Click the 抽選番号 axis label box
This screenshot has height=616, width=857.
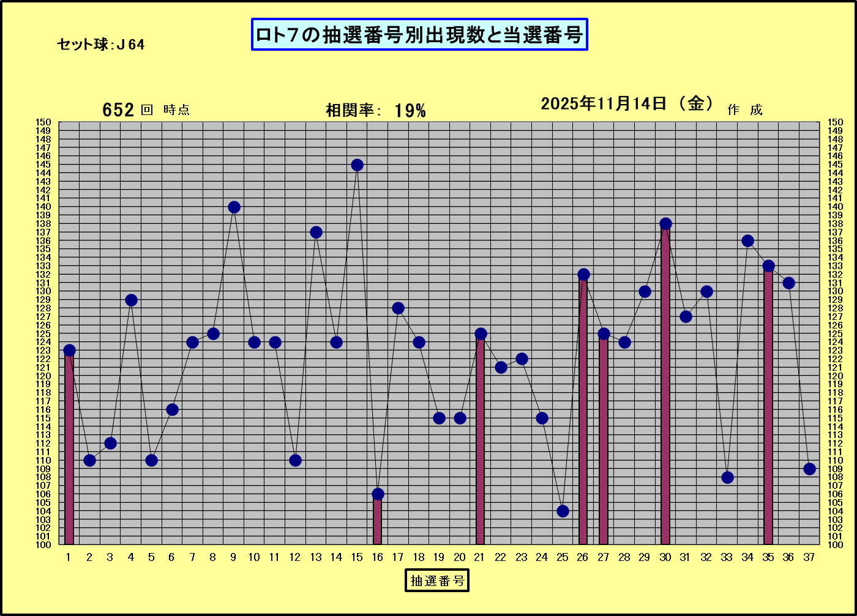[437, 581]
